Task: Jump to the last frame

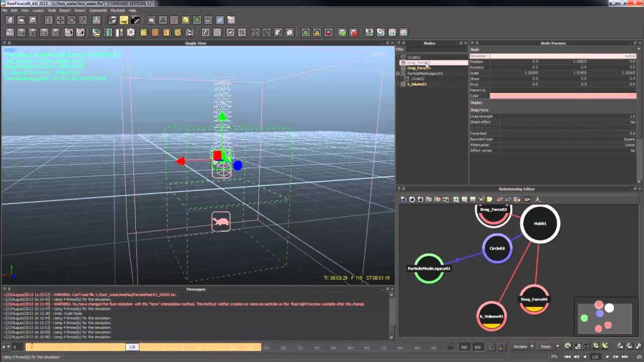Action: [625, 357]
